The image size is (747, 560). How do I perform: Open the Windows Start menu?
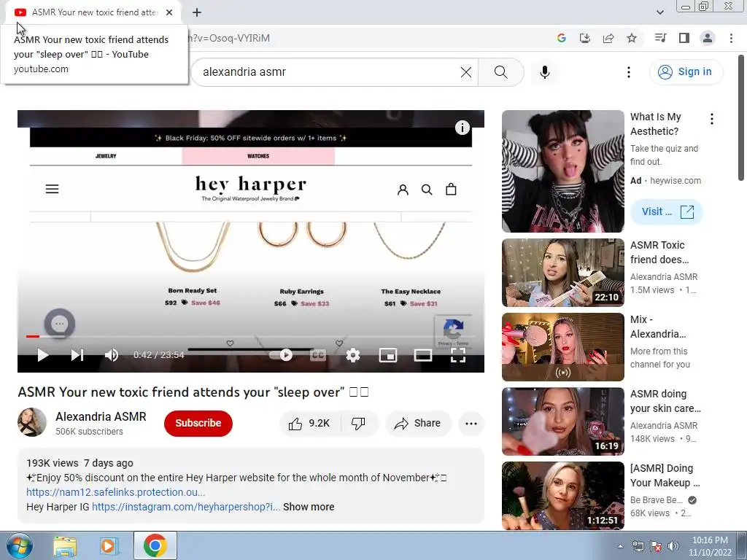[19, 545]
